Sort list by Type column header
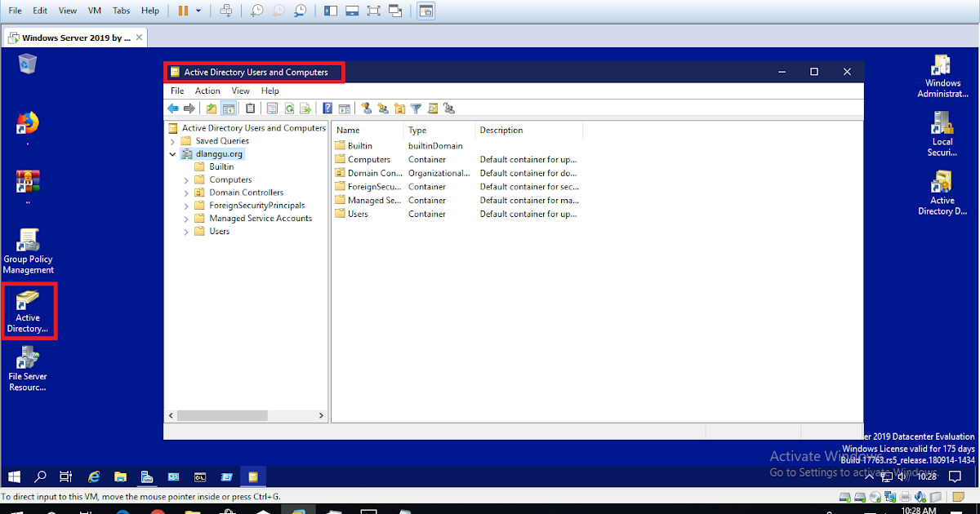The width and height of the screenshot is (980, 514). pyautogui.click(x=439, y=131)
